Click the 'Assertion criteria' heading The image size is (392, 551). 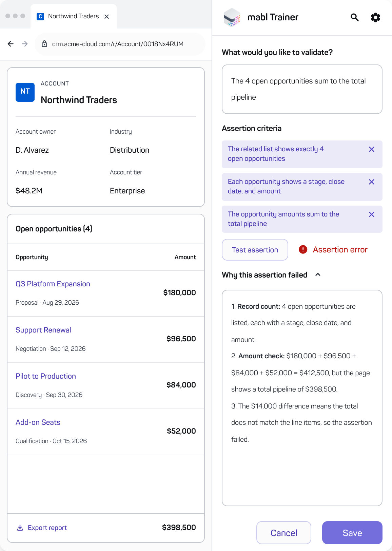252,128
